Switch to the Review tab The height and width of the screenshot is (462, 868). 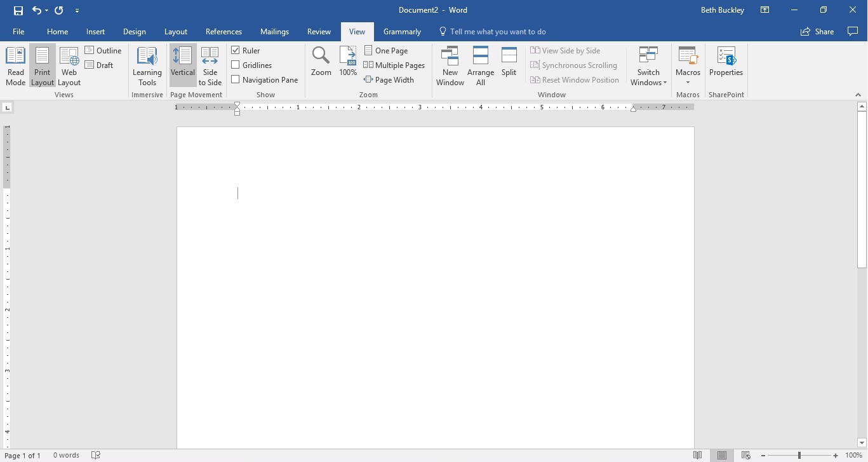point(319,31)
